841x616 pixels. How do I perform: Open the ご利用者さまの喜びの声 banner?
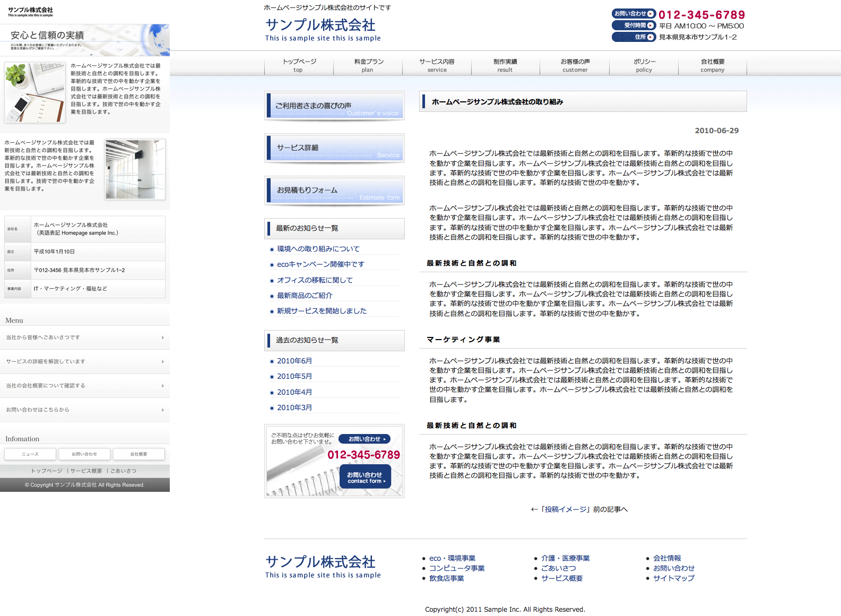[x=335, y=106]
